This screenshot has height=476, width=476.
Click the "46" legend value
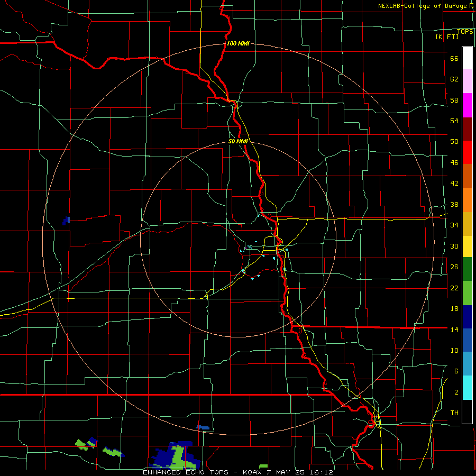click(454, 162)
